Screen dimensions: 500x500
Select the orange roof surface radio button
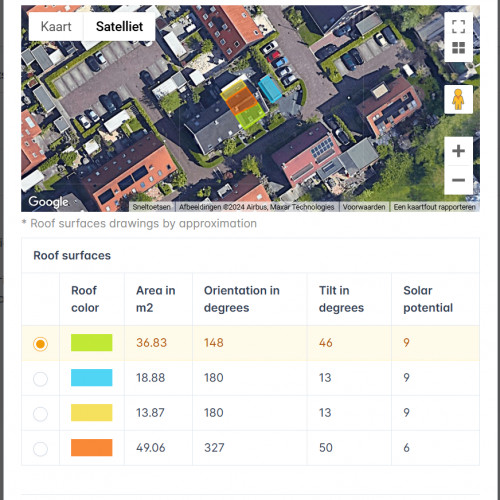40,449
